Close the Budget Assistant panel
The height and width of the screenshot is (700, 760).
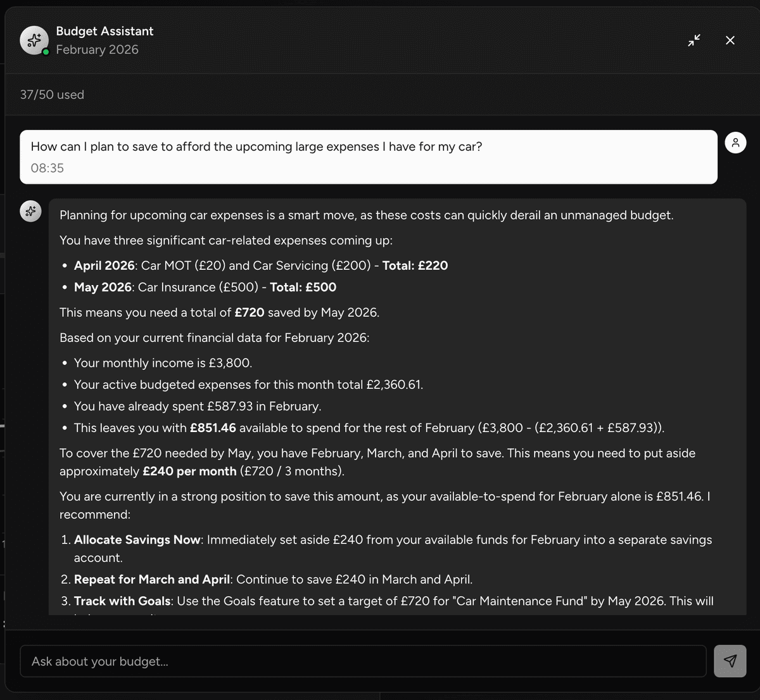point(730,41)
